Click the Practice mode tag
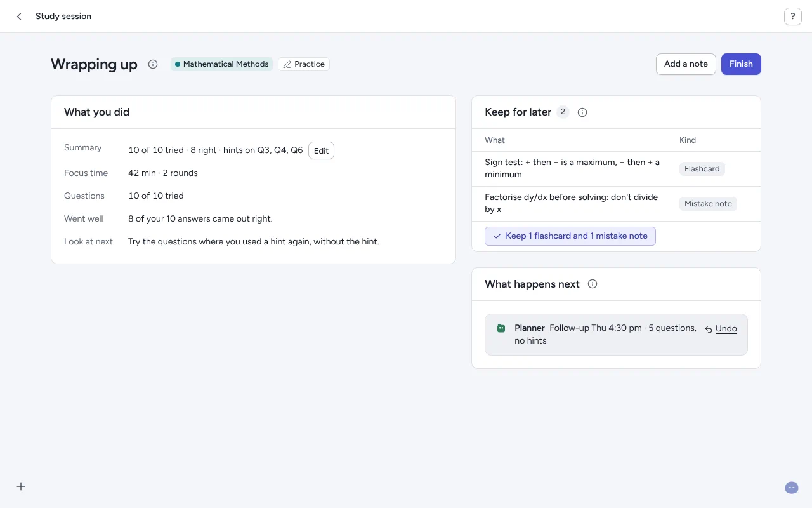812x508 pixels. (304, 64)
